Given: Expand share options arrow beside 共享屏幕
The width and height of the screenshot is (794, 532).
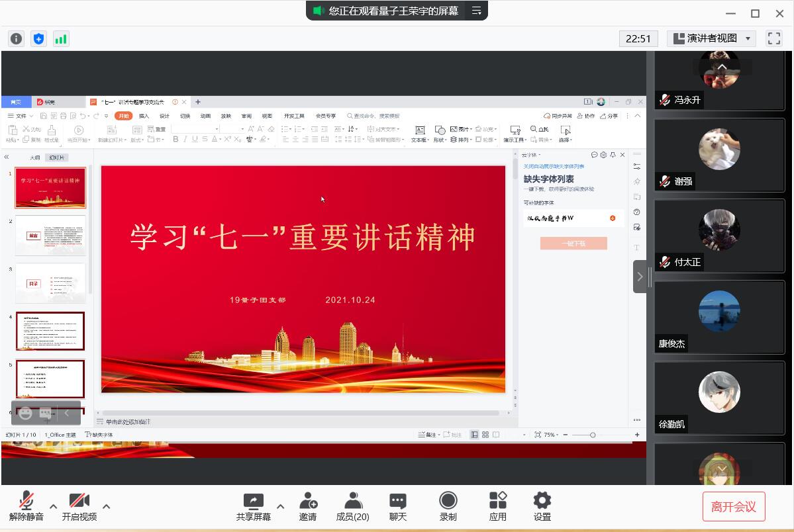Looking at the screenshot, I should 280,507.
